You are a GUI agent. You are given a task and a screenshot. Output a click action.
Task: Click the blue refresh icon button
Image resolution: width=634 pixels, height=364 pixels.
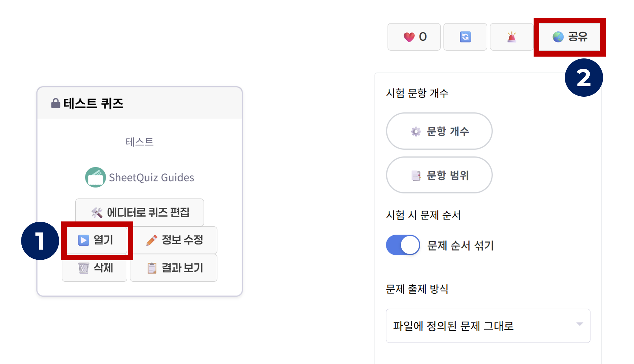click(465, 37)
